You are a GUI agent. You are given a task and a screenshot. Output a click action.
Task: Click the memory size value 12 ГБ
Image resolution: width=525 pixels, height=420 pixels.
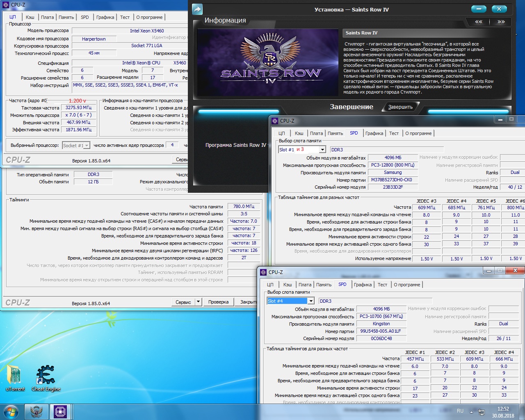94,182
